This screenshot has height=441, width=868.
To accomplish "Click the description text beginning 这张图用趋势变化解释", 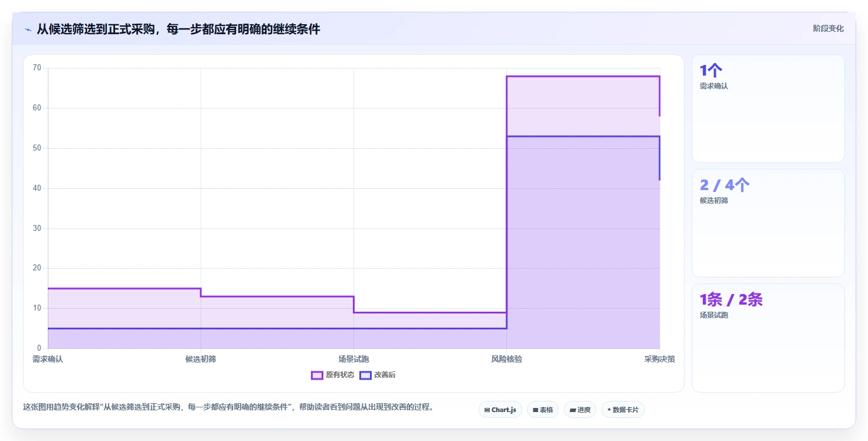I will (228, 407).
